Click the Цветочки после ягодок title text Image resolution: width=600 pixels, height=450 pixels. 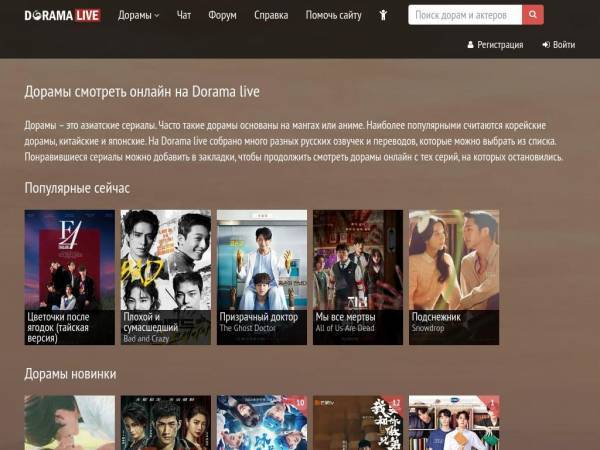(58, 328)
